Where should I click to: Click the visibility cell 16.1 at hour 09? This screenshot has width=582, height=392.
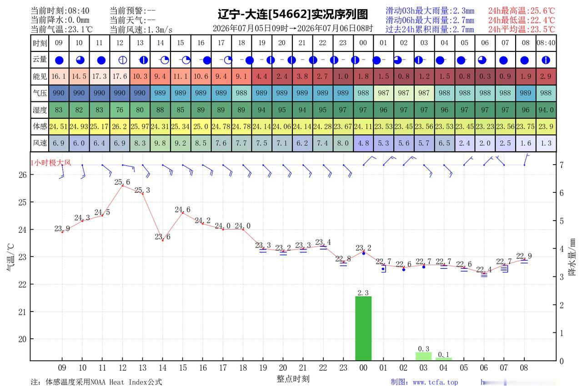point(59,76)
